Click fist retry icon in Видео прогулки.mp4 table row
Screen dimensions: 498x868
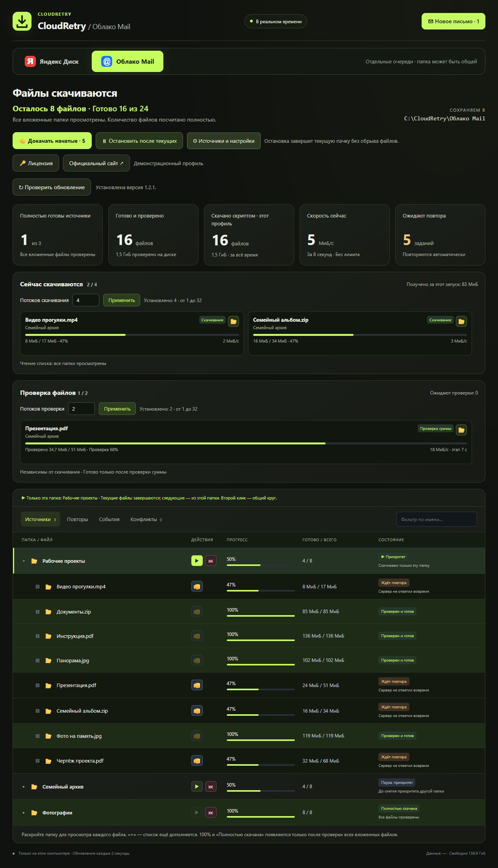point(197,586)
